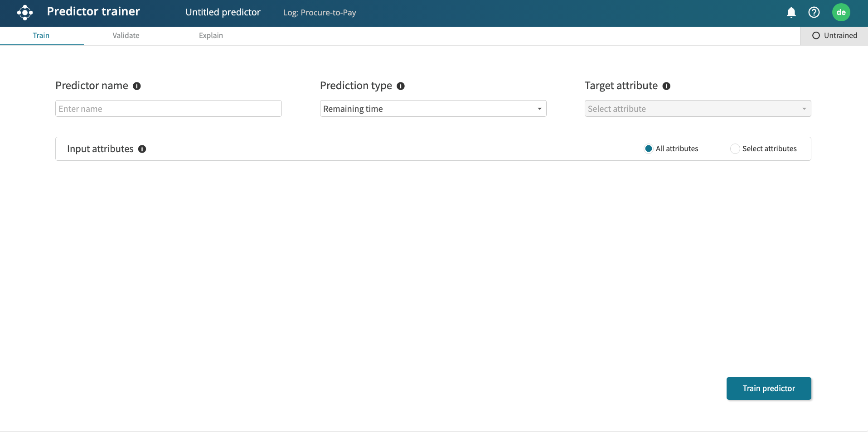
Task: Open the notifications bell
Action: (x=791, y=13)
